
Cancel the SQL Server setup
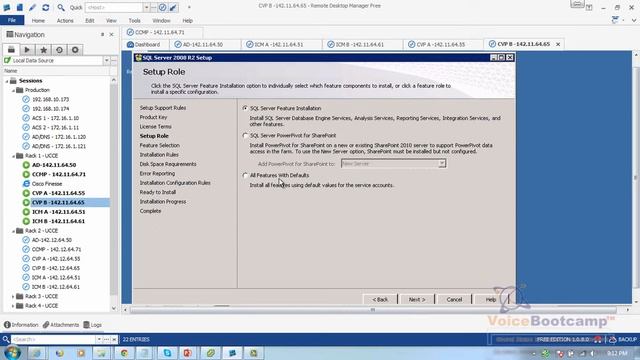pos(454,299)
